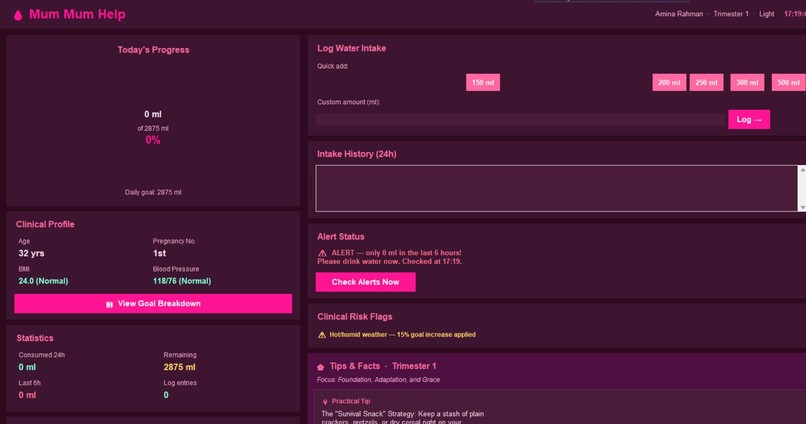Click the Daily goal: 2875 ml text
Screen dimensions: 806x424
click(153, 192)
